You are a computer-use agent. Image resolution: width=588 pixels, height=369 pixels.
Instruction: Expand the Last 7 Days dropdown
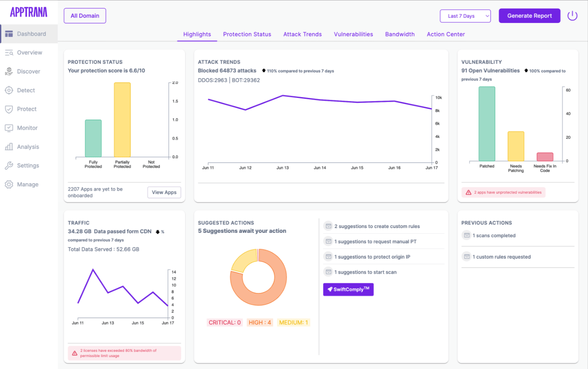465,16
